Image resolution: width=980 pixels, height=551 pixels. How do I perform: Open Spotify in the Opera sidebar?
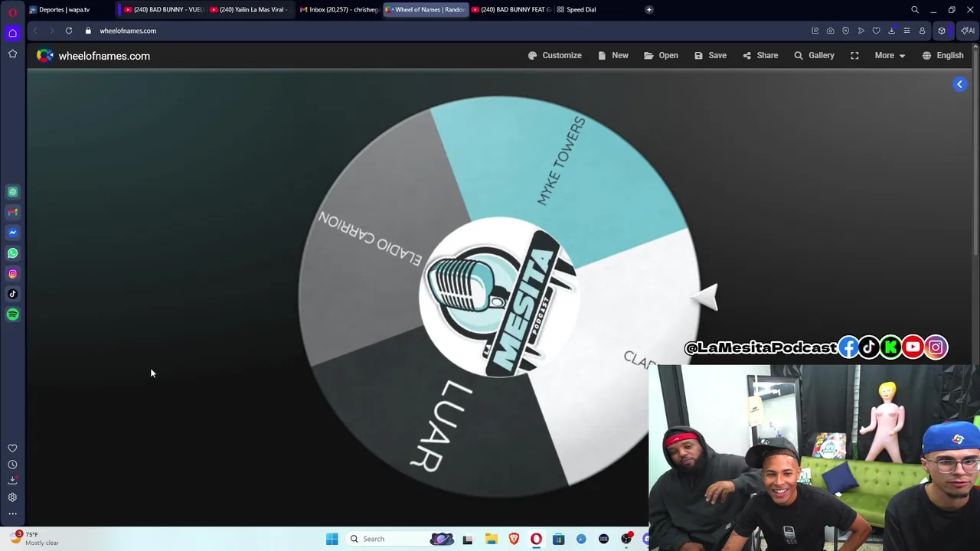click(12, 315)
